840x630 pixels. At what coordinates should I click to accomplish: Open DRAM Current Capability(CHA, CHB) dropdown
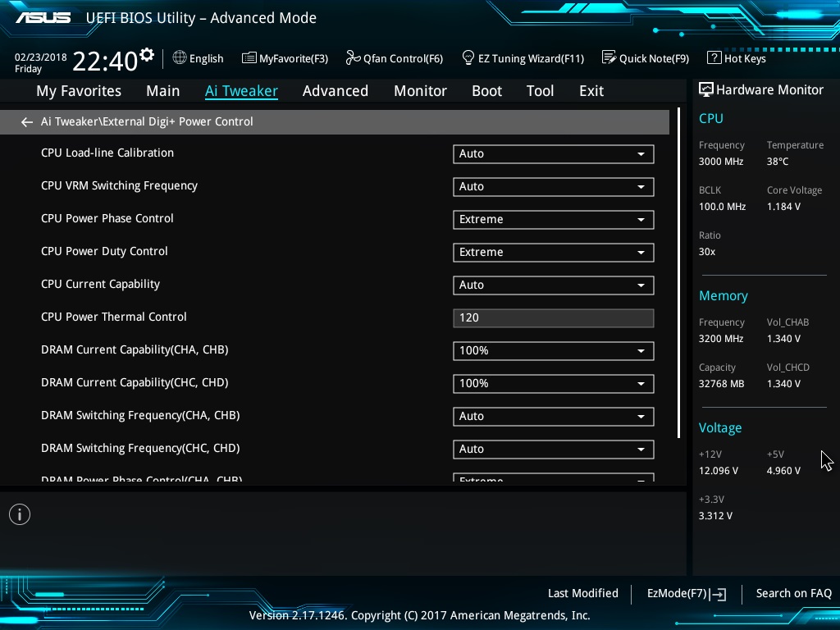pos(554,351)
